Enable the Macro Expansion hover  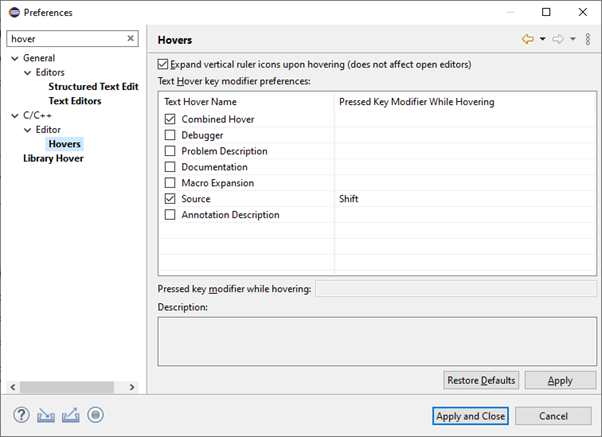[170, 183]
